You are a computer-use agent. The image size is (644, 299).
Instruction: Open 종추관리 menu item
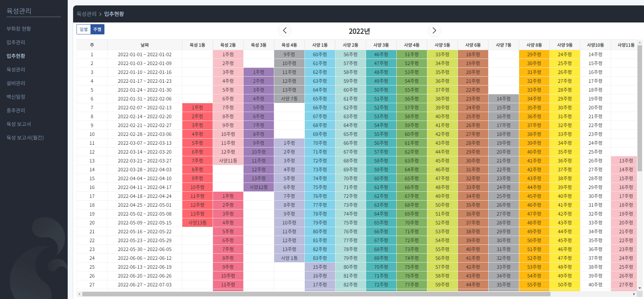[16, 110]
